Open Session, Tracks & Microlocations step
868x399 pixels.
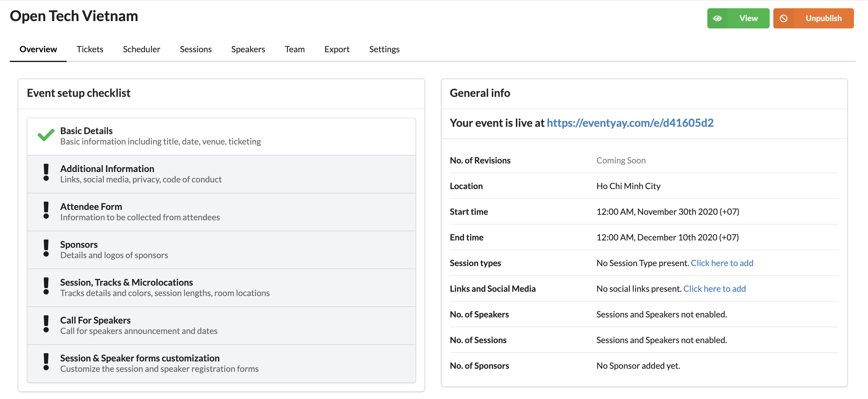(x=221, y=288)
